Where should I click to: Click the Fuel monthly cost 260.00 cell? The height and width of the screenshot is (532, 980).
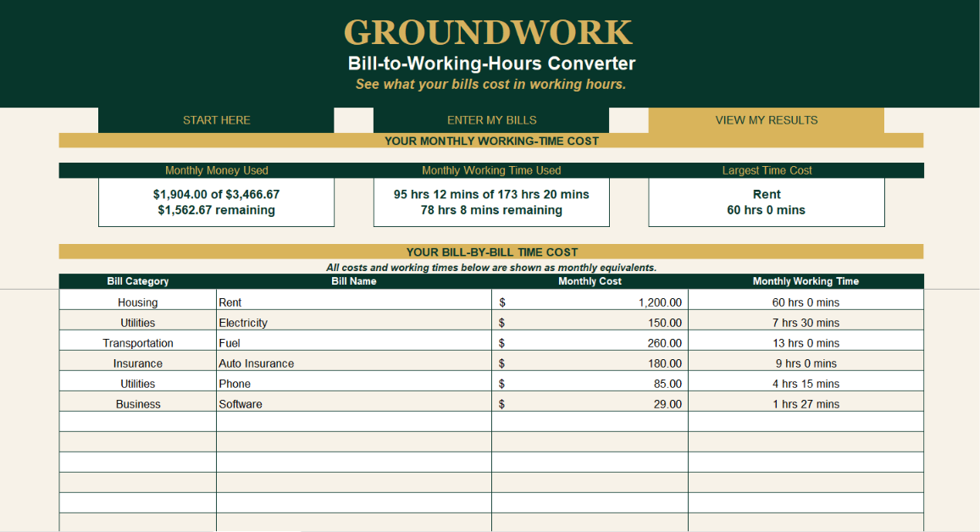click(590, 342)
